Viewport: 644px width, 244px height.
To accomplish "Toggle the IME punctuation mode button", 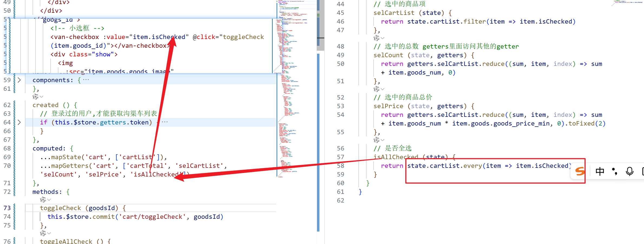I will (615, 171).
